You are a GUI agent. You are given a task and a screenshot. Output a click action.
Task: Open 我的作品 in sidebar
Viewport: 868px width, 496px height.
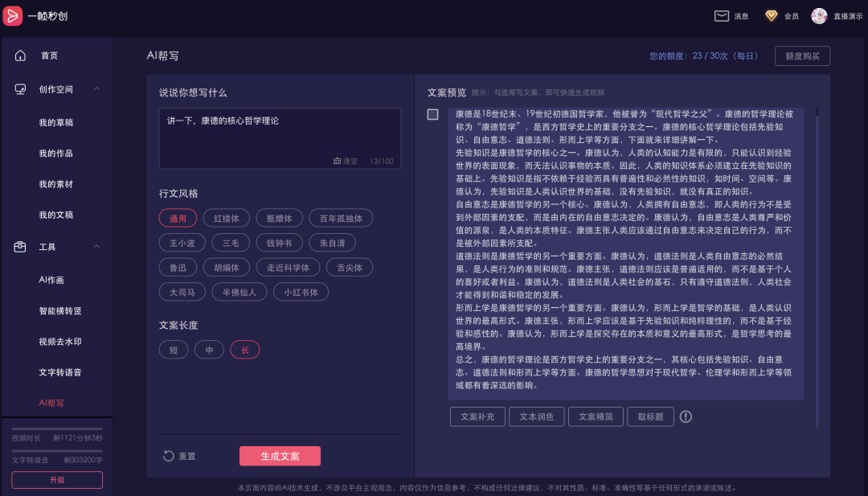pos(57,154)
